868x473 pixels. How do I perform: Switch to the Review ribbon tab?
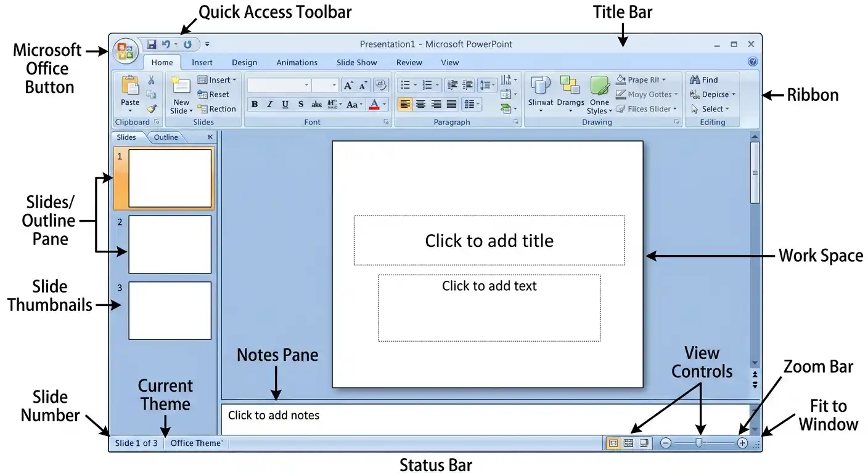click(x=409, y=62)
